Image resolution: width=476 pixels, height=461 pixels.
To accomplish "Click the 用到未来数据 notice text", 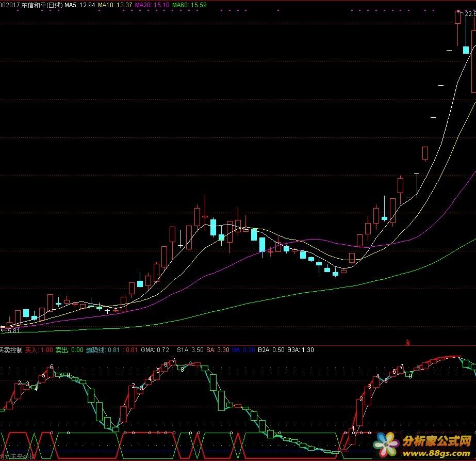I will click(18, 456).
